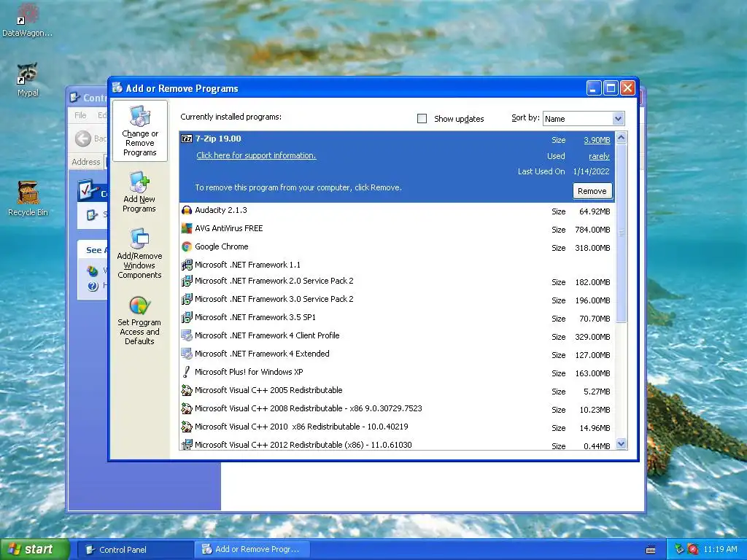Open Add/Remove Windows Components icon
The image size is (747, 560).
(x=139, y=238)
